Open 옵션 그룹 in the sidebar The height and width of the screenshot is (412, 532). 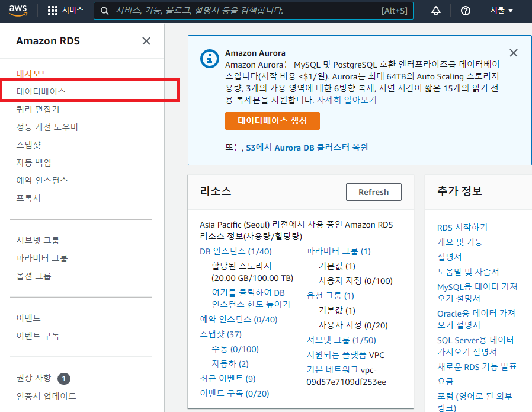(34, 276)
